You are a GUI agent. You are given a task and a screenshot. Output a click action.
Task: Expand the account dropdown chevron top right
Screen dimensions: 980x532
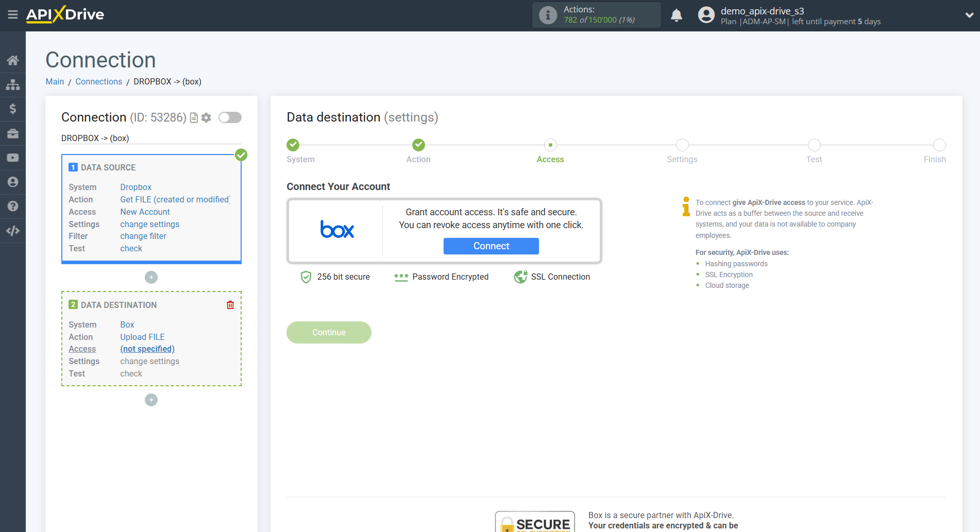coord(969,15)
